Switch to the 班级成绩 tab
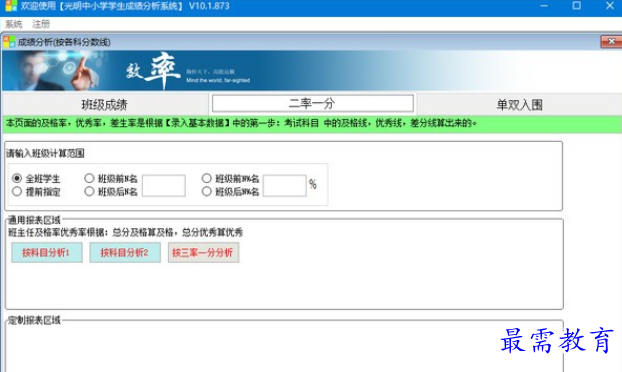 pos(105,105)
